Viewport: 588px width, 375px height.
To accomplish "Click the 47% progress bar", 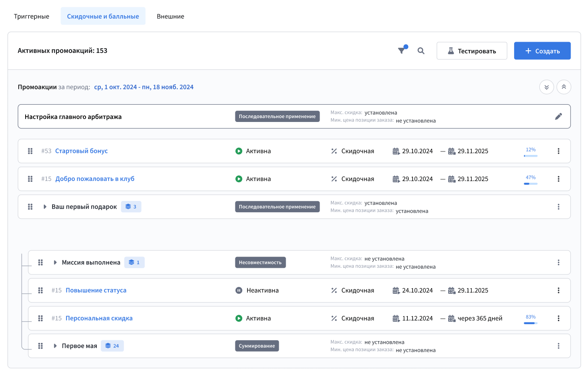I will point(530,183).
